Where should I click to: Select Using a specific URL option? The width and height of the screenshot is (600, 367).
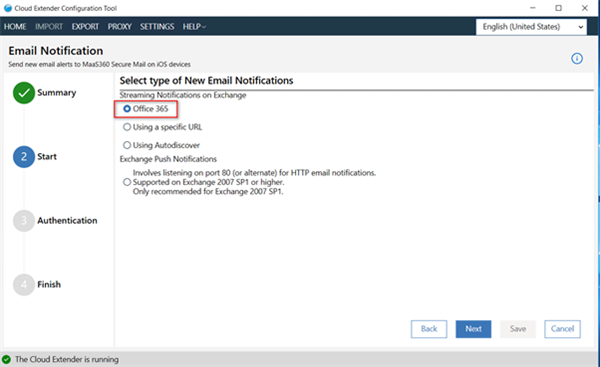pos(127,127)
